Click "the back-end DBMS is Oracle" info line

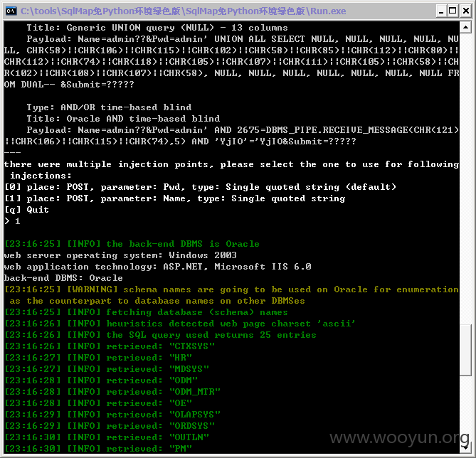coord(132,244)
